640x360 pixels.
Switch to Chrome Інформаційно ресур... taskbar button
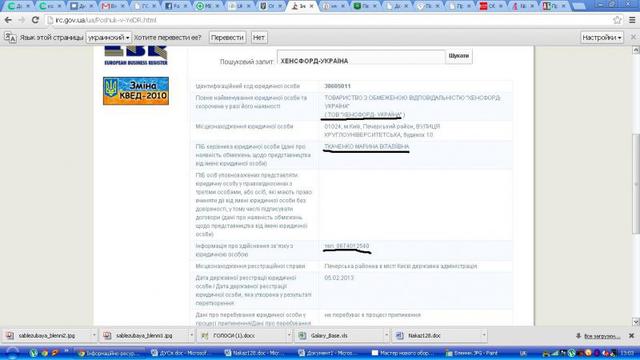[x=111, y=353]
